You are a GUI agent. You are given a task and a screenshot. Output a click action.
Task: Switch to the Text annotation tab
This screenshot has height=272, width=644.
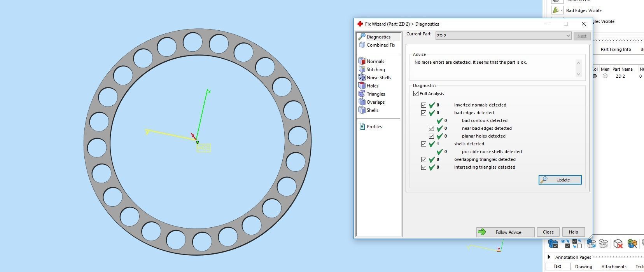(557, 267)
